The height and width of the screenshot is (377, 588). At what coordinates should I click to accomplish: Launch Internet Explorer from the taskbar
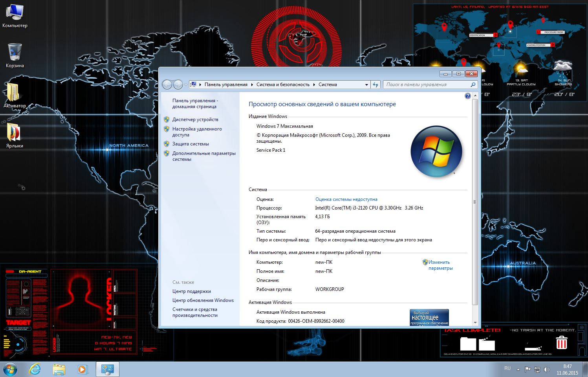tap(35, 370)
